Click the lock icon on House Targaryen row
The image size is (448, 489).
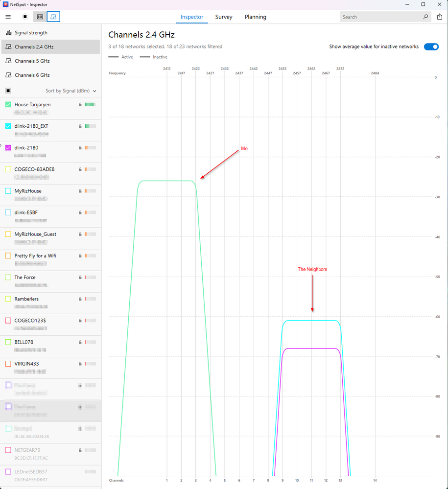point(80,104)
